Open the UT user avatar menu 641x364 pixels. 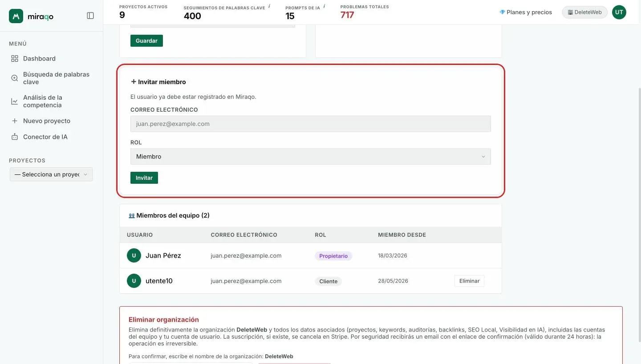[619, 12]
